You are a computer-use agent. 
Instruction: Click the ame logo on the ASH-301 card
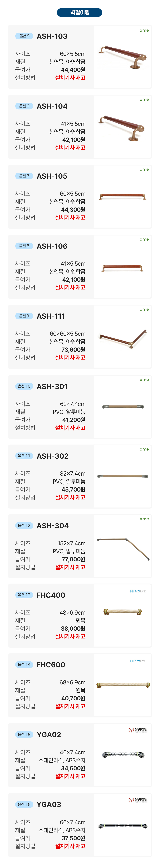click(144, 380)
